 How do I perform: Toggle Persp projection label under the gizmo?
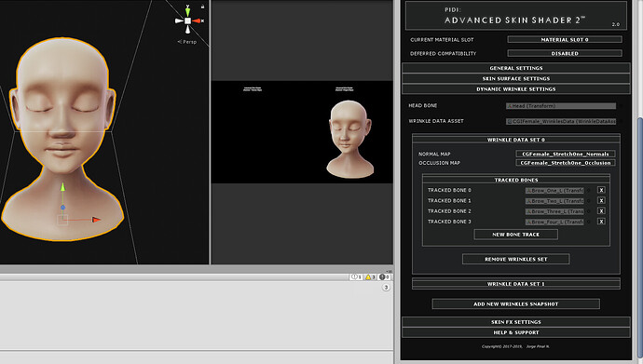click(x=187, y=42)
